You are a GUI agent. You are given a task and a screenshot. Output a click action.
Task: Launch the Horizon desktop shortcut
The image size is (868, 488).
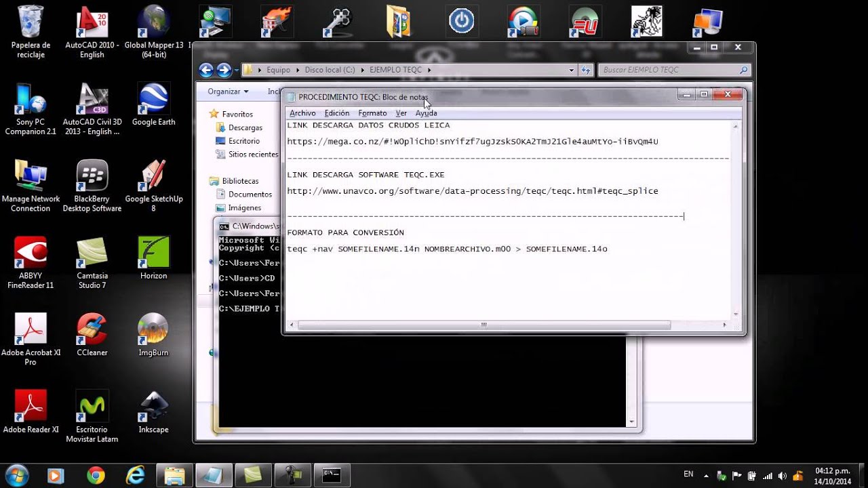154,258
